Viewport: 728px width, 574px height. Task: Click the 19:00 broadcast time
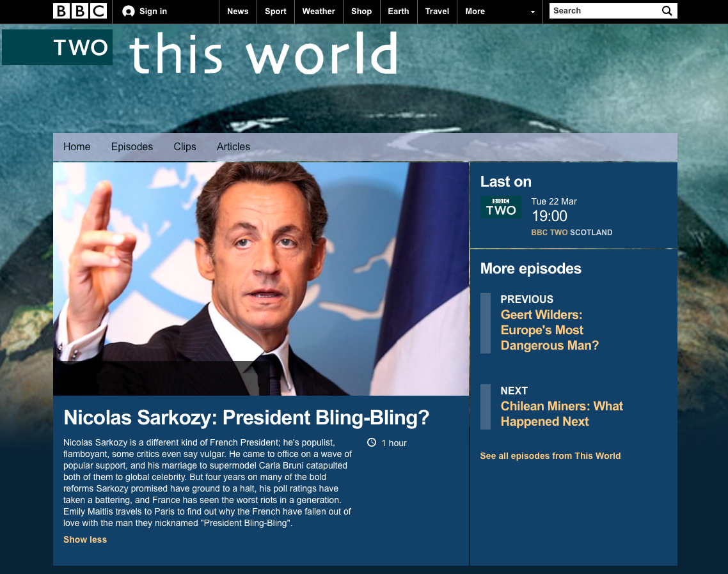550,216
